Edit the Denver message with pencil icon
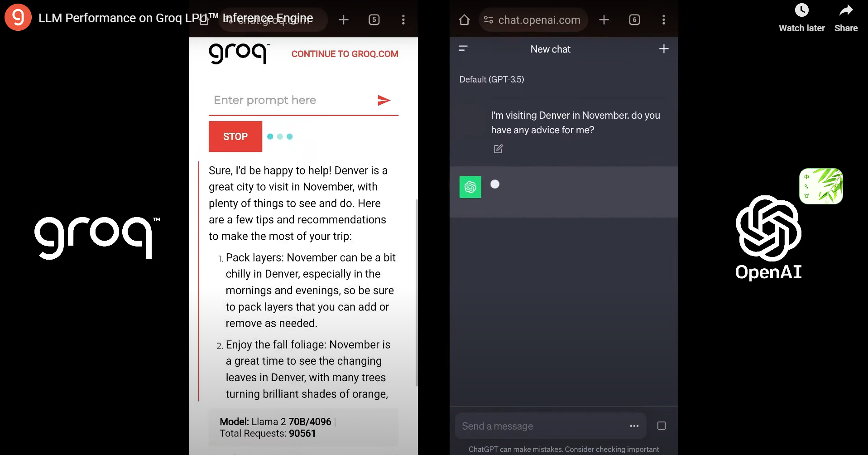 [498, 149]
